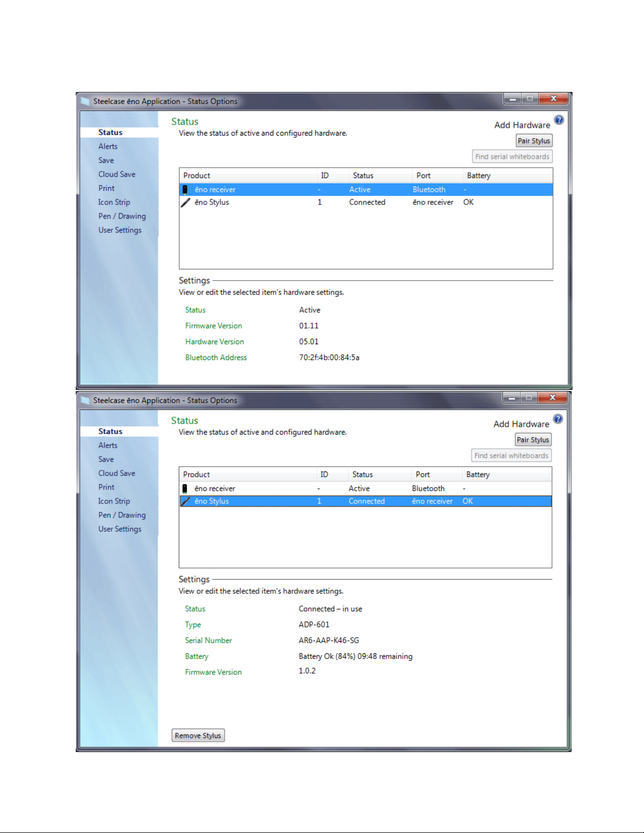Screen dimensions: 644x833
Task: Click the application icon in top window title bar
Action: pyautogui.click(x=85, y=101)
